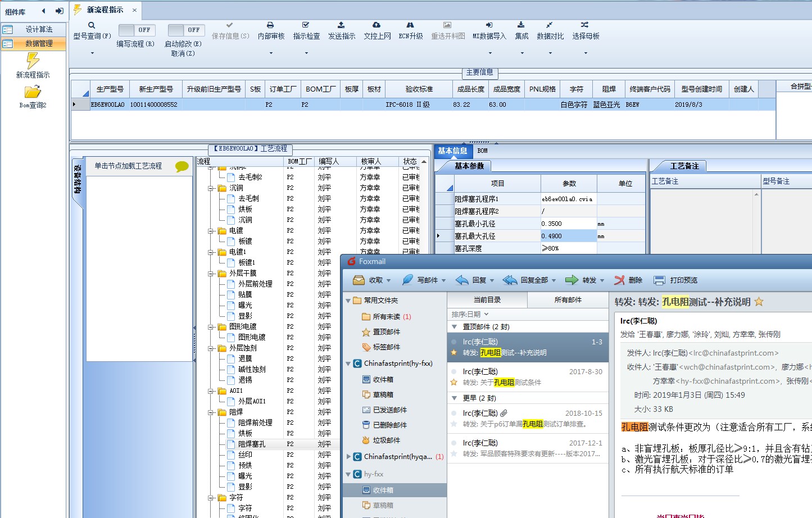Open the 垃圾邮件 folder
This screenshot has width=812, height=518.
381,440
